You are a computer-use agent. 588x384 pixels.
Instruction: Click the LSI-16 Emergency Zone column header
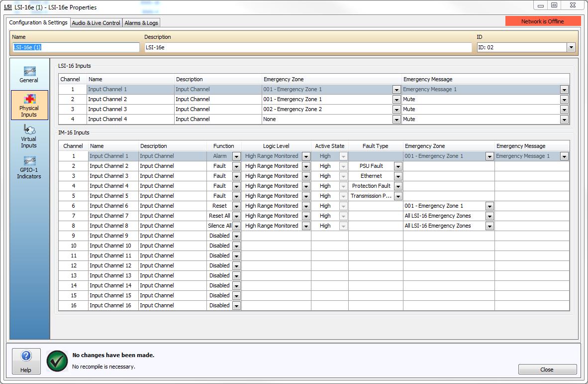click(x=331, y=79)
